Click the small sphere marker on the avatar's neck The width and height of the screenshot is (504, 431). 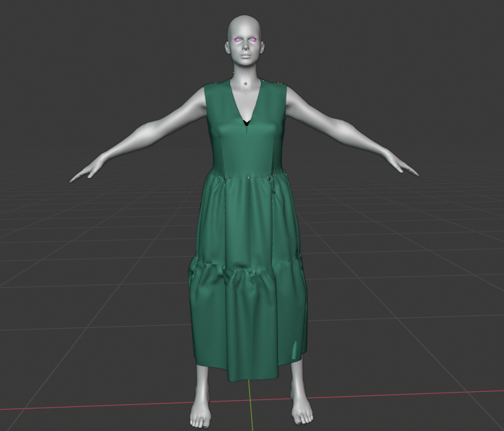(x=246, y=84)
